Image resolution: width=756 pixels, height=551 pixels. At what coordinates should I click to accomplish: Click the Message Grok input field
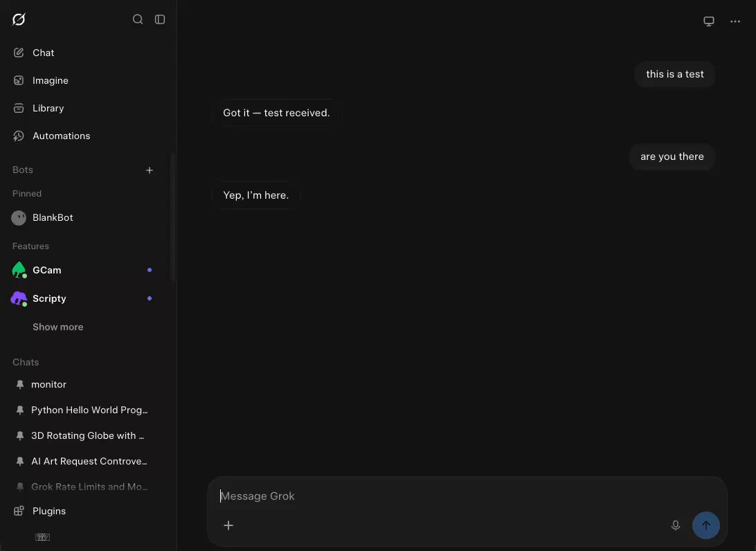(467, 496)
